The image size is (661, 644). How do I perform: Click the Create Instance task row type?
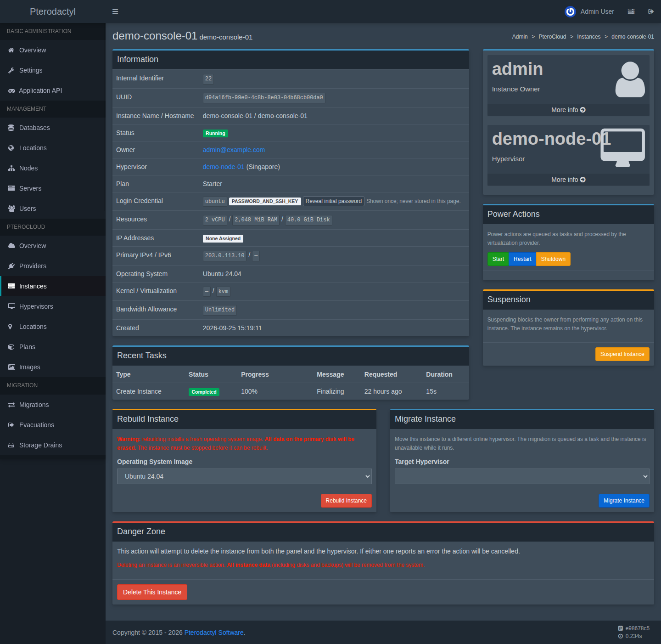pos(139,391)
